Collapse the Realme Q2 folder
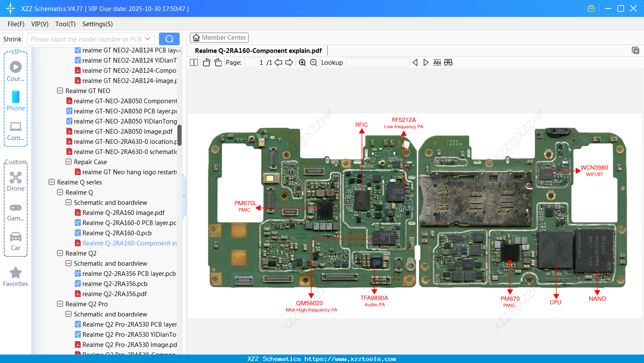Image resolution: width=644 pixels, height=363 pixels. (x=60, y=253)
